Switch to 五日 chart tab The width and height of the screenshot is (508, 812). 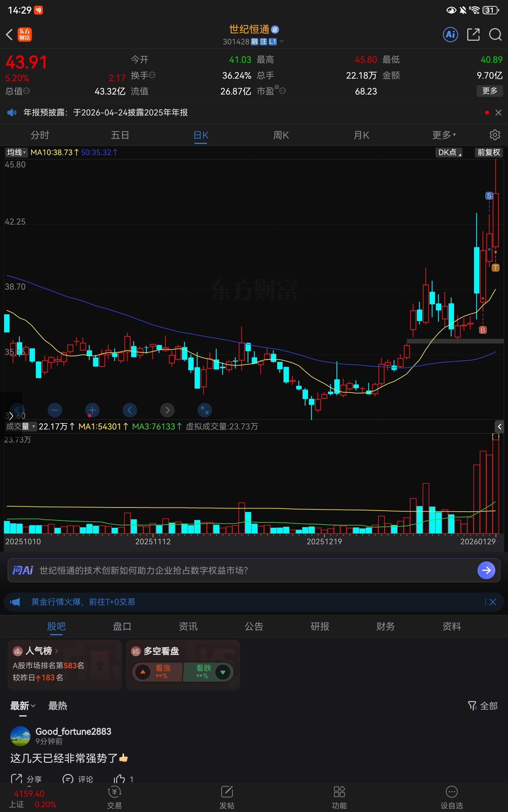[120, 135]
